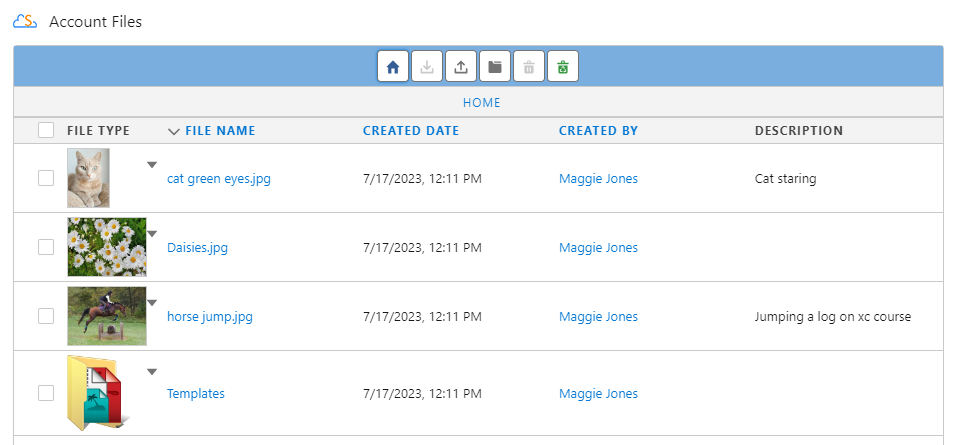
Task: Sort by the Created Date column
Action: pos(411,131)
